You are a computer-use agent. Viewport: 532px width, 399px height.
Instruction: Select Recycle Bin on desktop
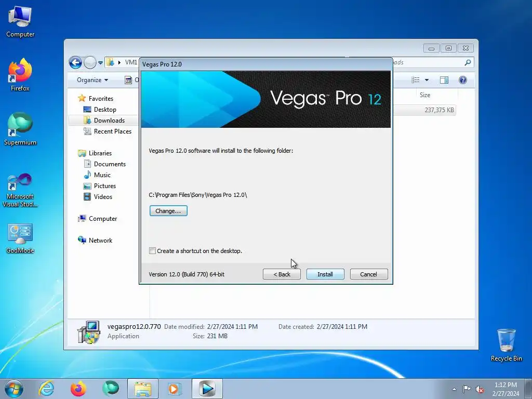[x=506, y=345]
